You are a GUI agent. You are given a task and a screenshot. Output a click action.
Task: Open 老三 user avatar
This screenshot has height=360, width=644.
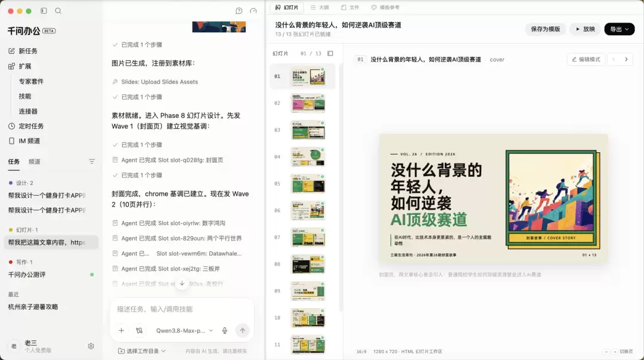click(x=14, y=346)
